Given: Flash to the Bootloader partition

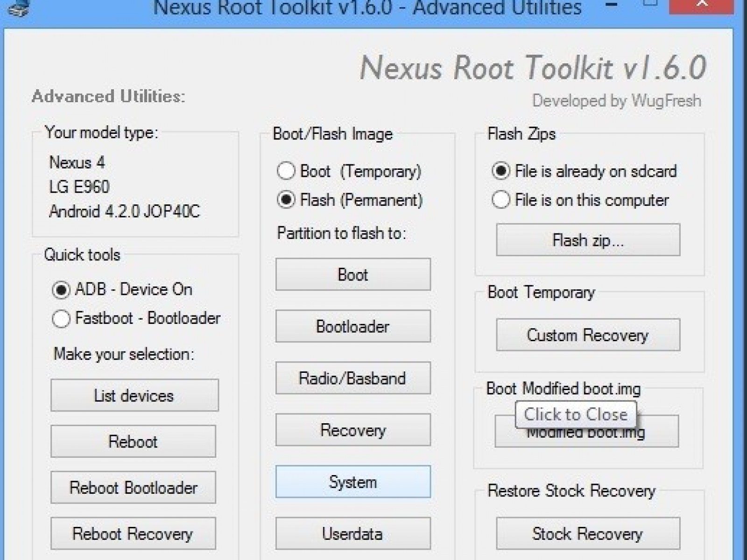Looking at the screenshot, I should 353,326.
